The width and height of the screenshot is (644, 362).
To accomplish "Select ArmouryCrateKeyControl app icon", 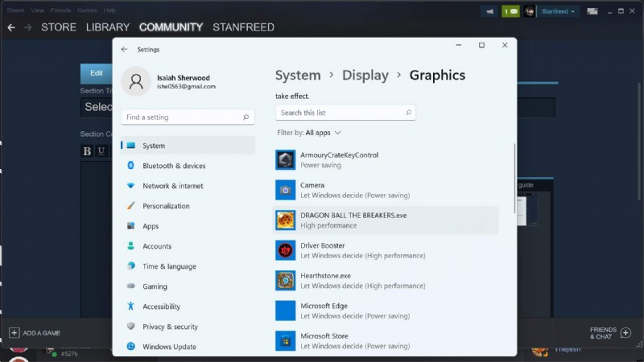I will pyautogui.click(x=285, y=159).
